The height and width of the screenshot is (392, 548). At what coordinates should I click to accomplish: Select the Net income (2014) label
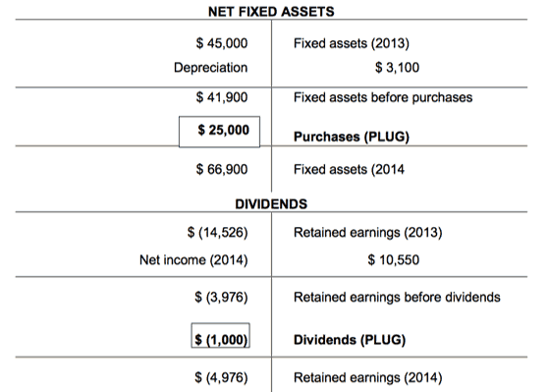click(x=193, y=259)
